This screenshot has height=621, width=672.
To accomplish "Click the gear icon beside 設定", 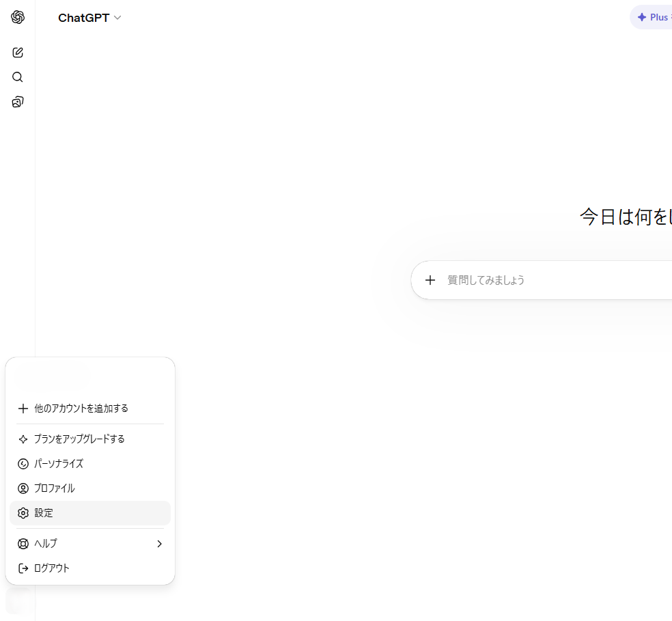I will point(23,513).
